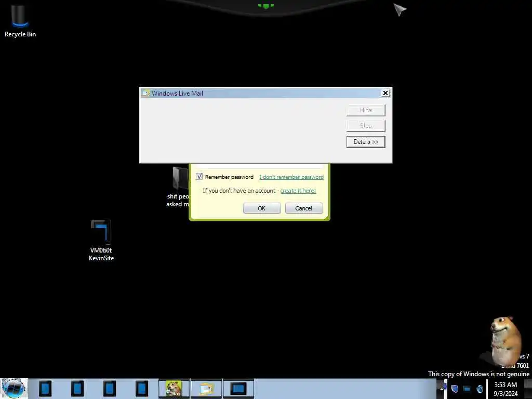
Task: Toggle the Remember password checkbox
Action: click(199, 177)
